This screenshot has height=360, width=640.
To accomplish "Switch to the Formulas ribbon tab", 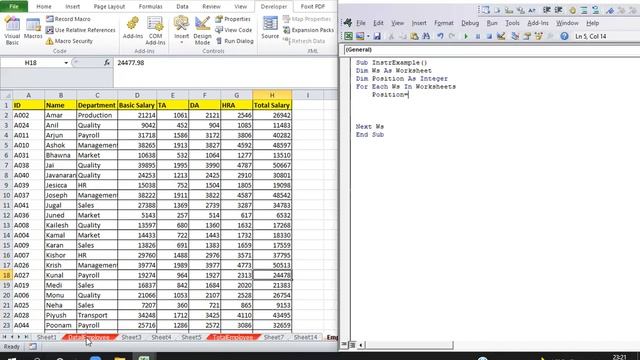I will pyautogui.click(x=151, y=7).
